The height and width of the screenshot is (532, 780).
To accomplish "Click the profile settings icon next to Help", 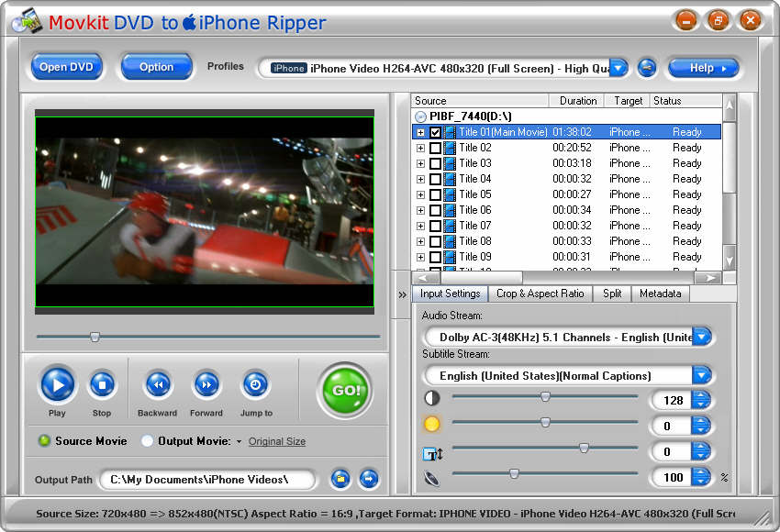I will coord(647,68).
